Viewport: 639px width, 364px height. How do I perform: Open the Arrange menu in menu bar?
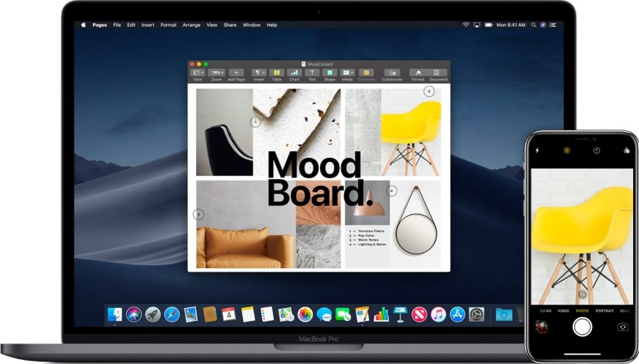(x=191, y=25)
